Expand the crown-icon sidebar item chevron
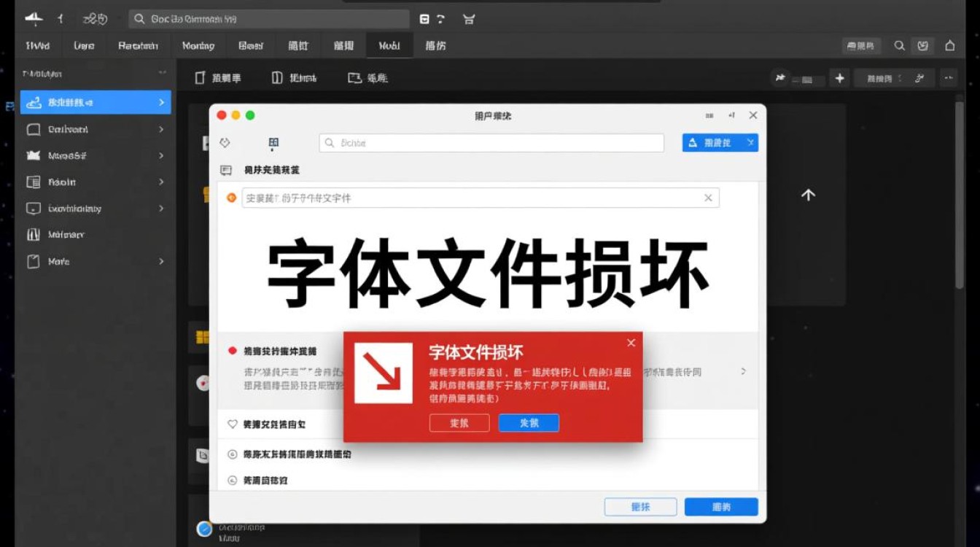This screenshot has width=980, height=547. (x=161, y=155)
